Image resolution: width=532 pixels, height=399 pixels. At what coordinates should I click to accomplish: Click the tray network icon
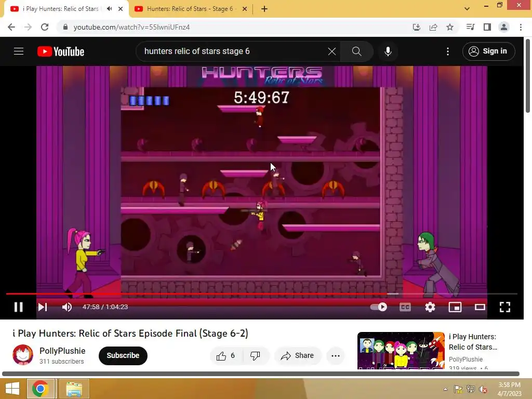[x=470, y=389]
